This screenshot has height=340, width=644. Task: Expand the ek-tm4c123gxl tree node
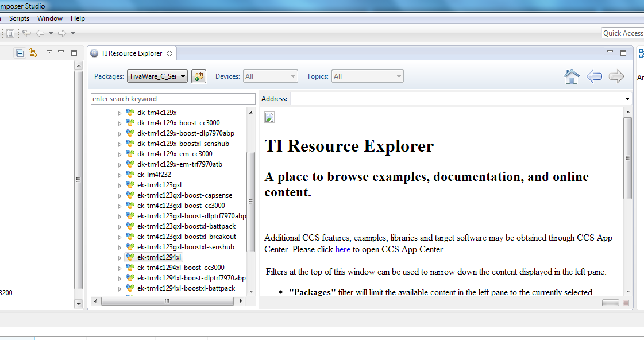point(119,185)
